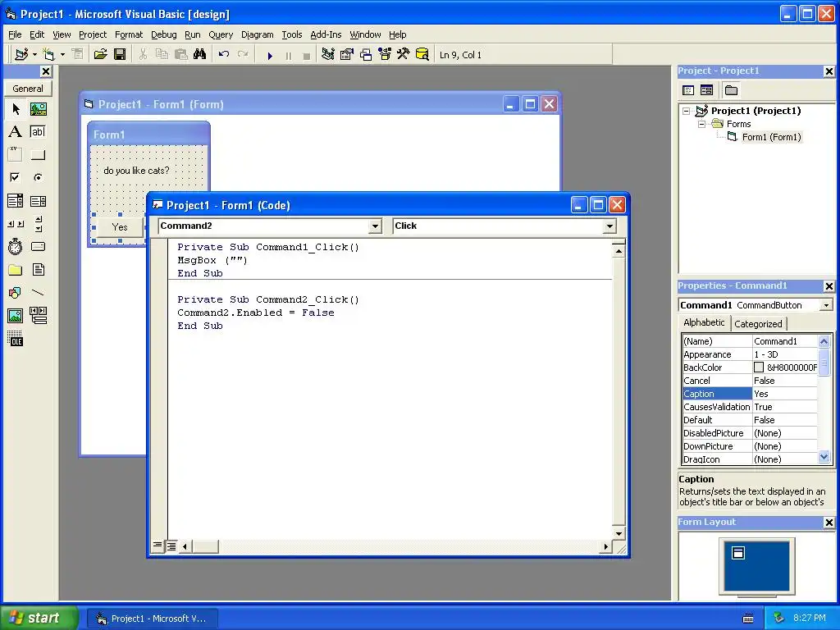Viewport: 840px width, 630px height.
Task: Select the CheckBox tool in toolbox
Action: (16, 177)
